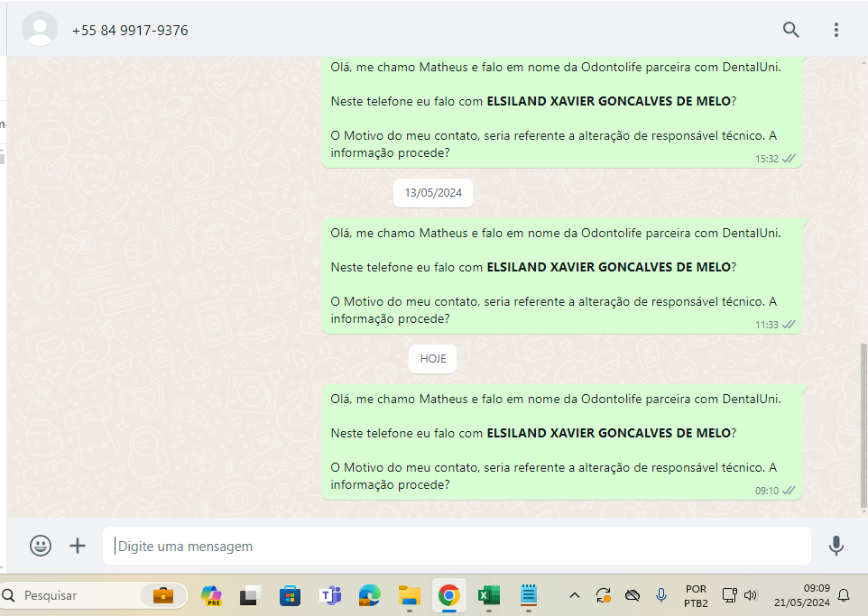Click the contact number +55 84 9917-9376

pyautogui.click(x=130, y=31)
